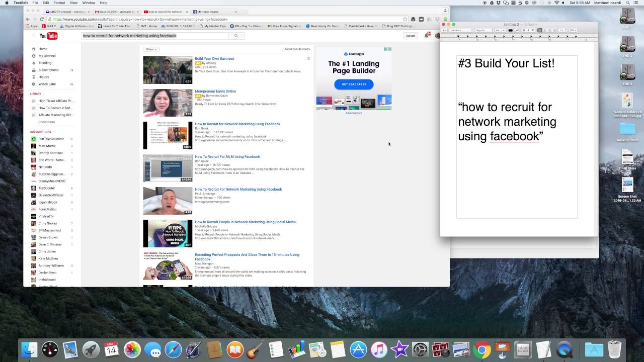Open How to Recruit for Network Marketing using Facebook link
This screenshot has height=362, width=644.
[237, 124]
